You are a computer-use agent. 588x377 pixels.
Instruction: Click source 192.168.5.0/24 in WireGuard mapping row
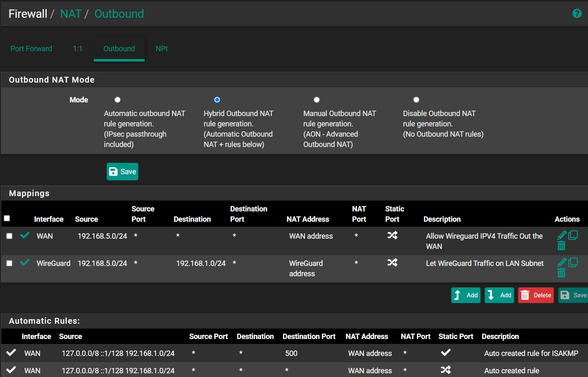102,263
